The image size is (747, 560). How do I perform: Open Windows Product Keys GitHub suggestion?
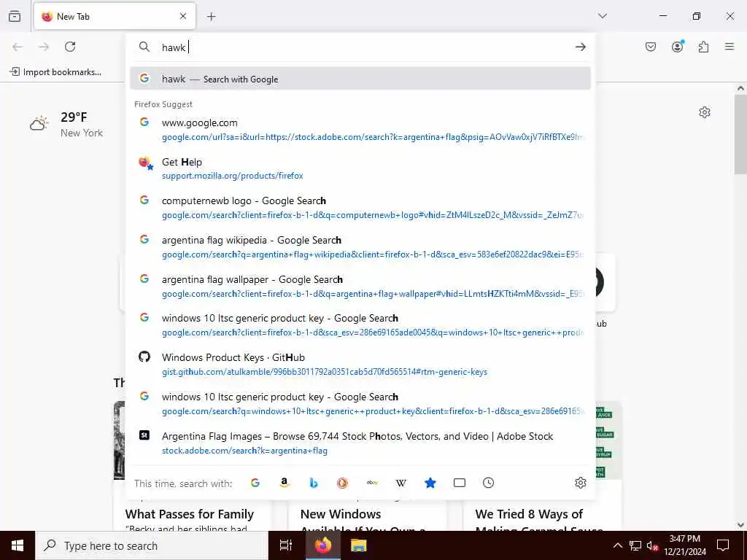pyautogui.click(x=360, y=365)
